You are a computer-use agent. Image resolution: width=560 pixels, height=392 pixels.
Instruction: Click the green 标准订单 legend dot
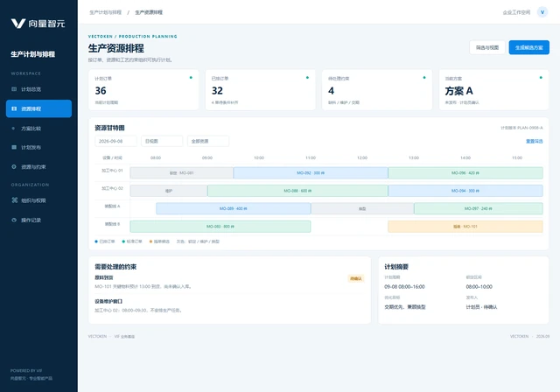pos(123,241)
